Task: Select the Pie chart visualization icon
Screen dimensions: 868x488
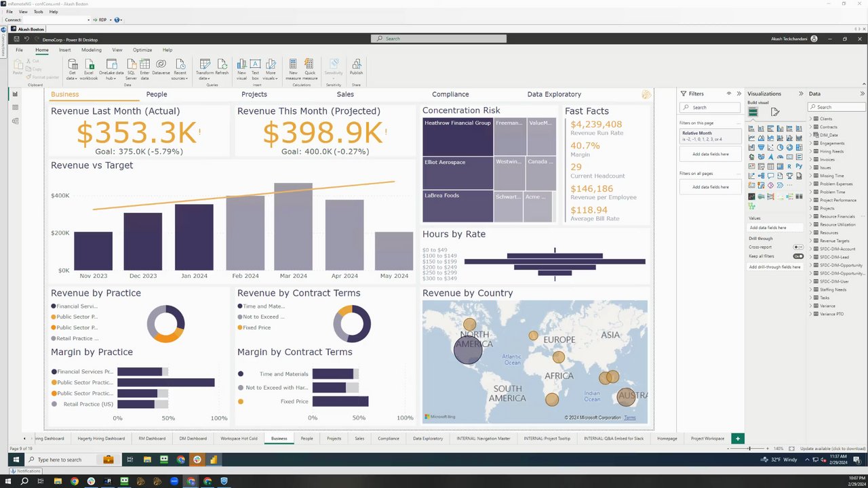Action: tap(781, 147)
